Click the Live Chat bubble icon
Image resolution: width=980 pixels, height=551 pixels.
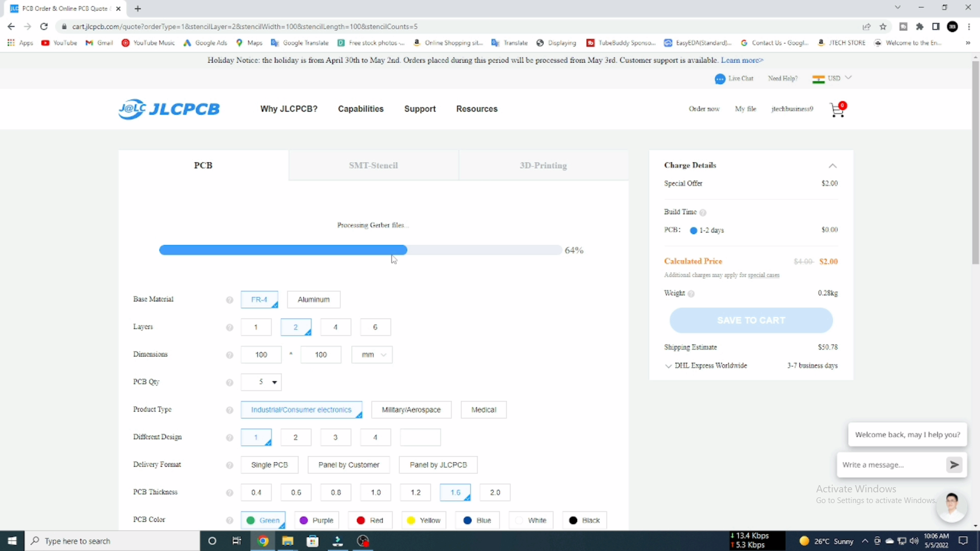pyautogui.click(x=720, y=79)
